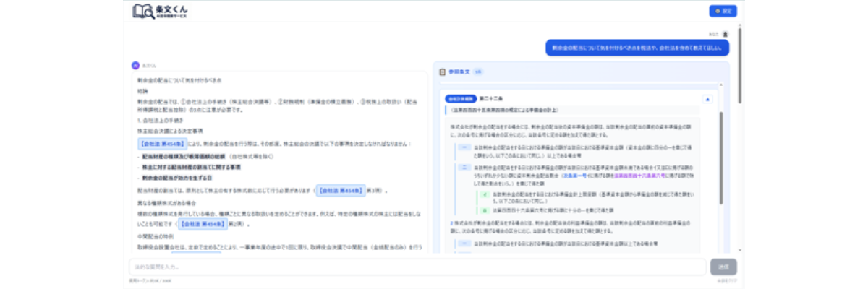Click the AI avatar icon beside 条文くん

[135, 65]
